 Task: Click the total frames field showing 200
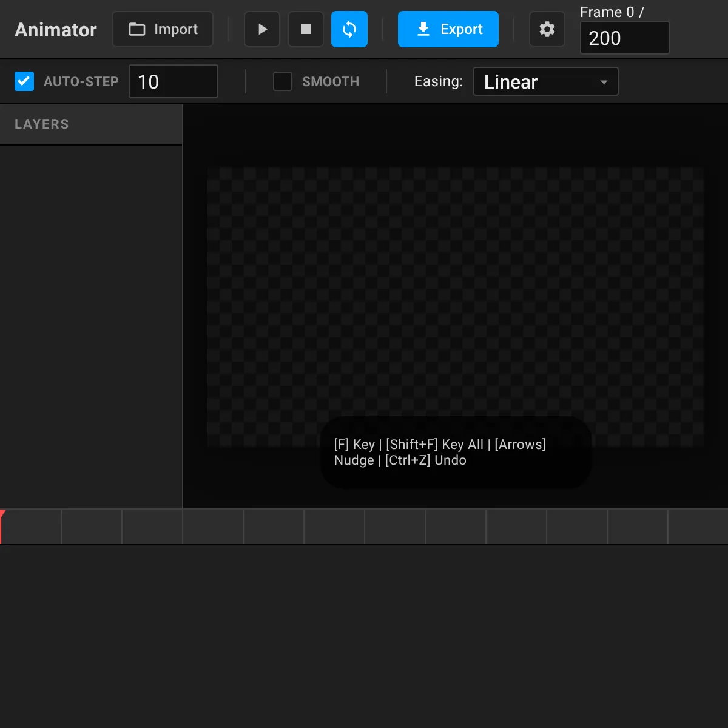(x=625, y=38)
